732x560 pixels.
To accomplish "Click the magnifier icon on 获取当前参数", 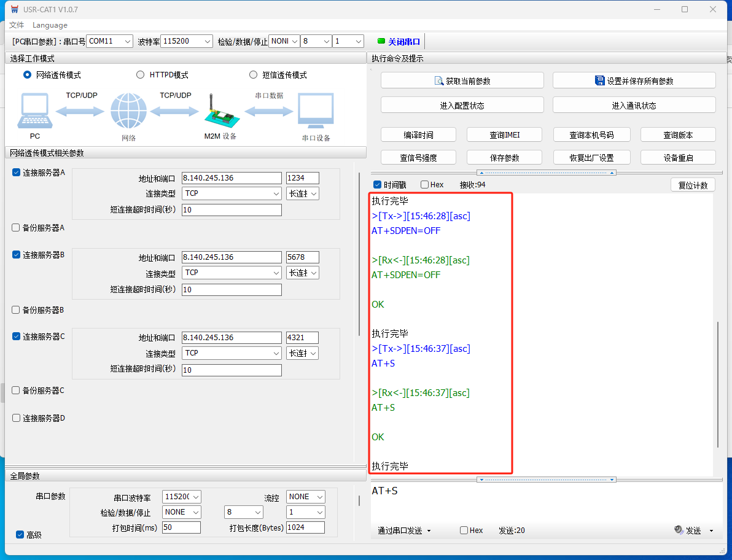I will (439, 80).
